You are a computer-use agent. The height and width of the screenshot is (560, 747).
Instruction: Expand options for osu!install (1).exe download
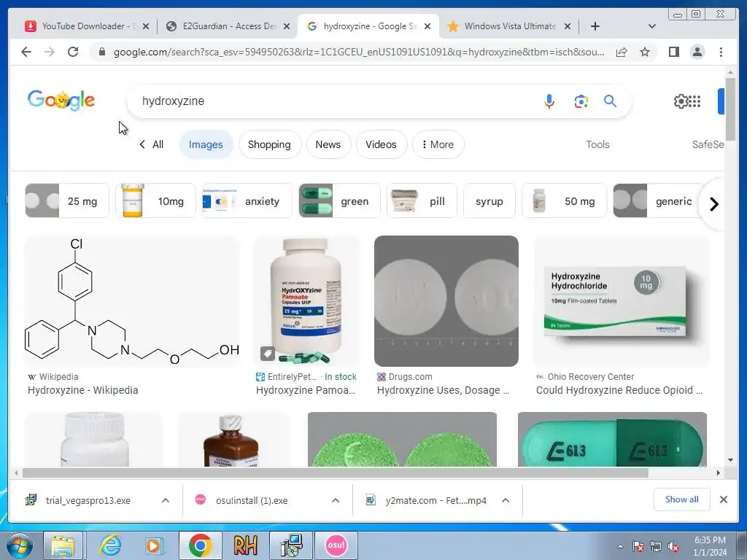(x=336, y=500)
